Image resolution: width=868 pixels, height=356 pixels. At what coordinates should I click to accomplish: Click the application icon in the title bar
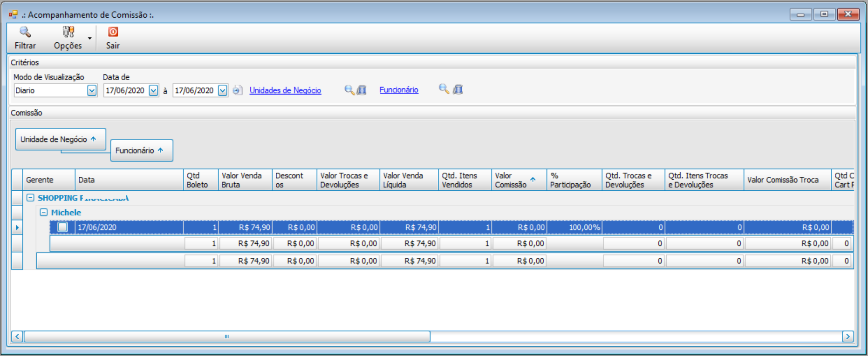(x=13, y=14)
